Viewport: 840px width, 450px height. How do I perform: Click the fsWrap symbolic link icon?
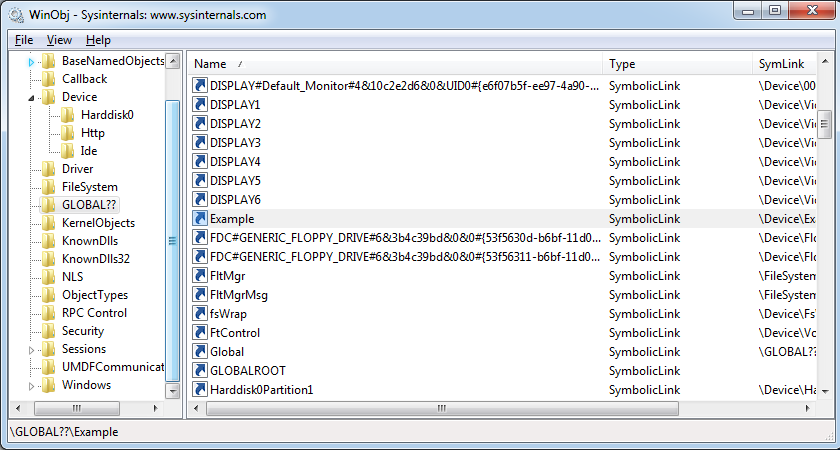tap(200, 313)
